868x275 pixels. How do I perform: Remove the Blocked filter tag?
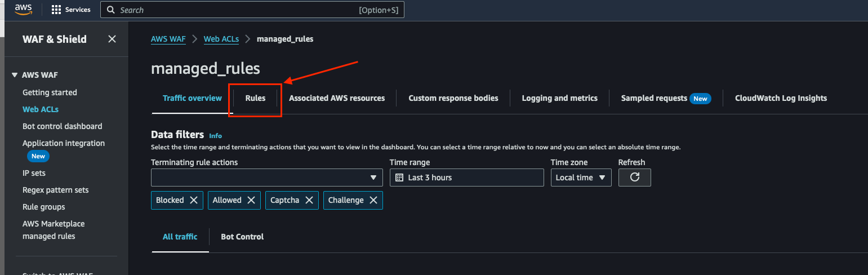tap(194, 200)
